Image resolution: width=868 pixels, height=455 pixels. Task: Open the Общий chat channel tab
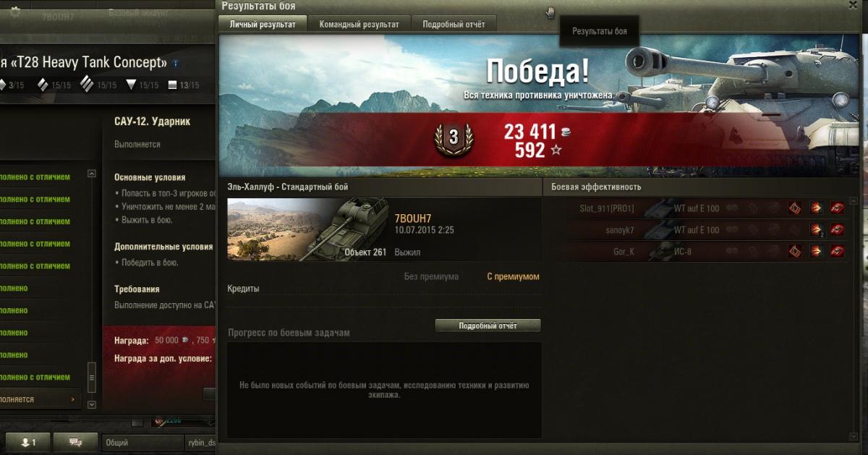pos(142,443)
